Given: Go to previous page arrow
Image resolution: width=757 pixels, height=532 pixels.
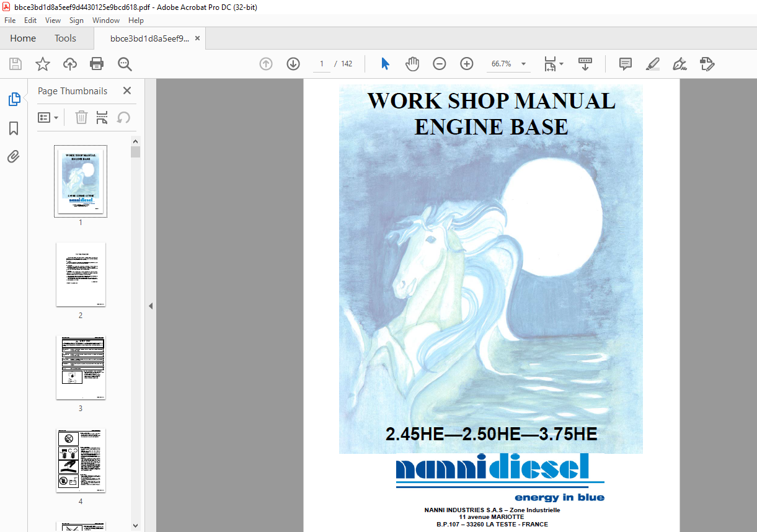Looking at the screenshot, I should click(266, 64).
